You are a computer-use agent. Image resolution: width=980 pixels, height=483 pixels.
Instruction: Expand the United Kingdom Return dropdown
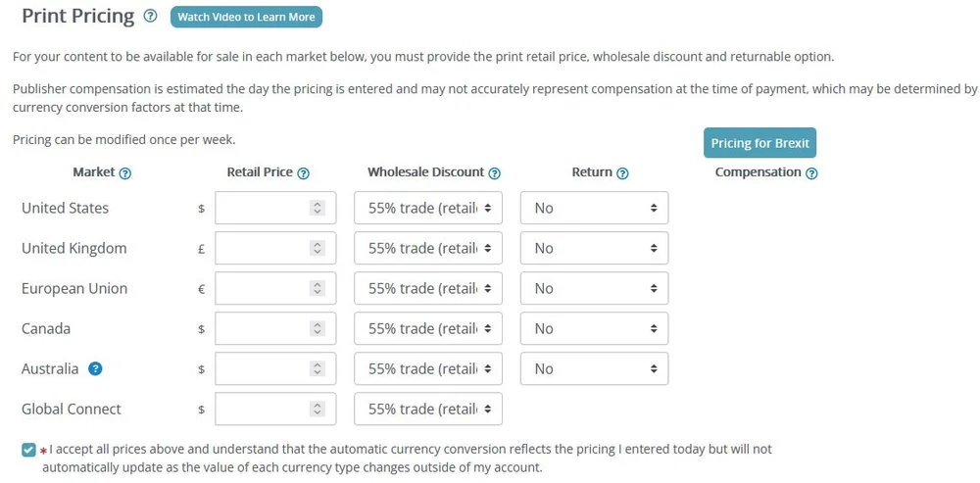click(x=594, y=248)
